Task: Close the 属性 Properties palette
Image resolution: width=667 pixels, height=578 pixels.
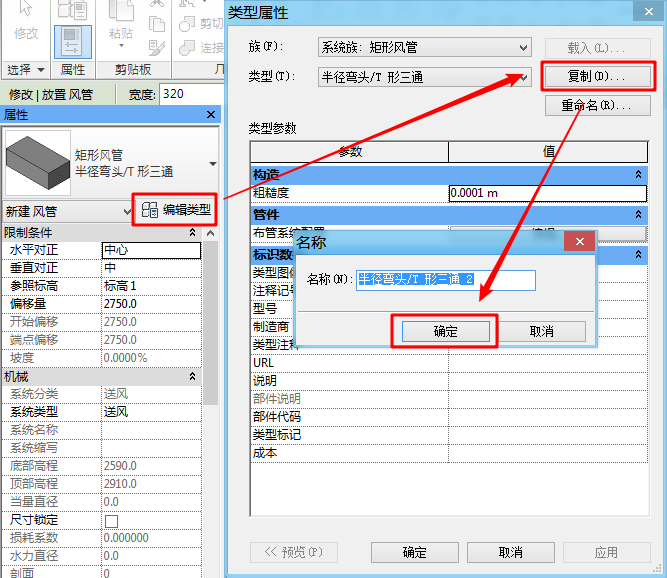Action: click(x=211, y=115)
